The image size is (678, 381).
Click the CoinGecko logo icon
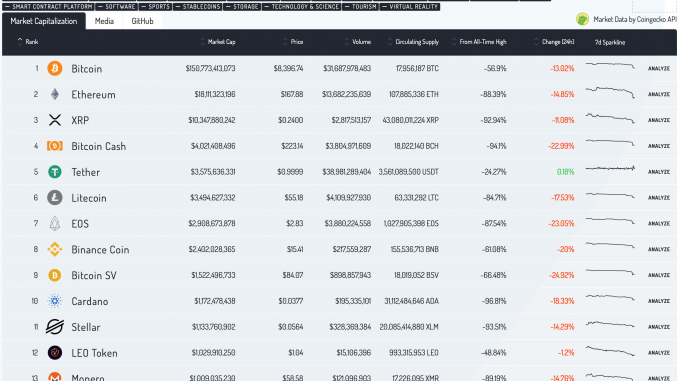click(x=582, y=19)
